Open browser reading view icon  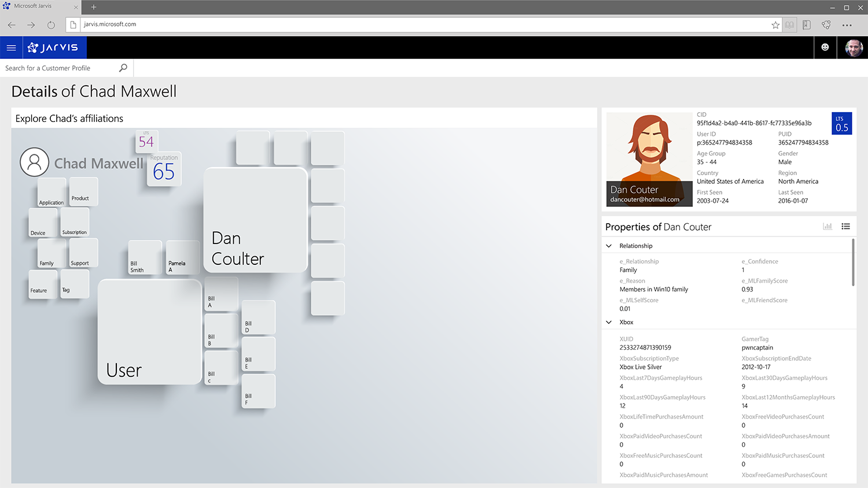click(x=790, y=25)
